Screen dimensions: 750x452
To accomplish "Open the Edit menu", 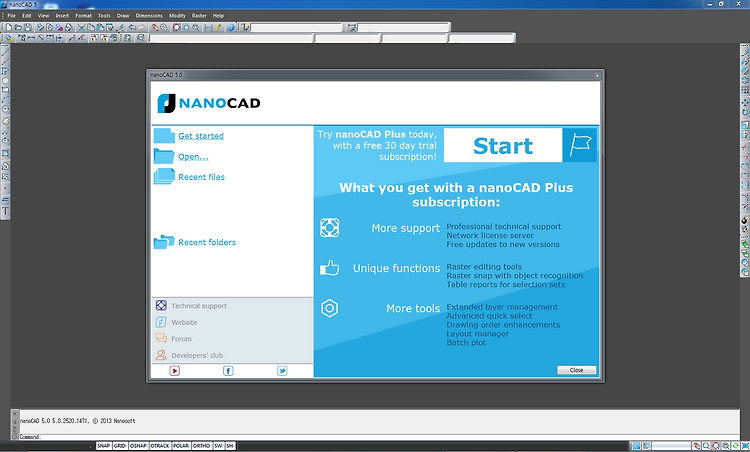I will [x=27, y=16].
